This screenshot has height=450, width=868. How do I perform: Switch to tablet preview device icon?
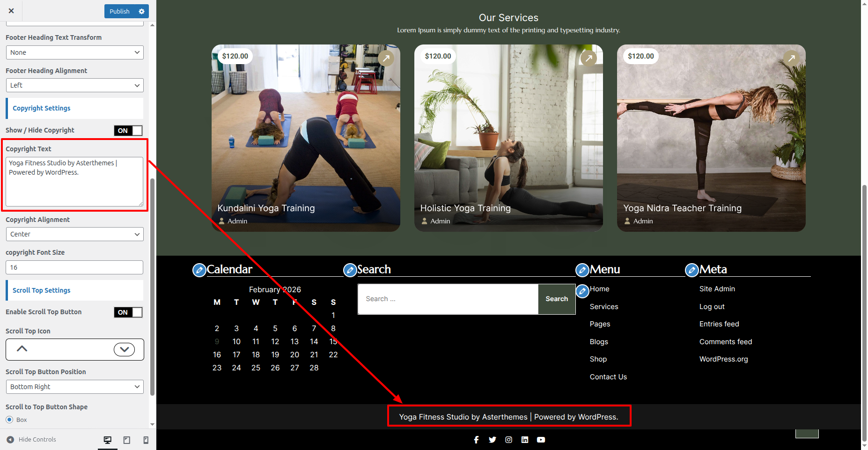point(126,440)
